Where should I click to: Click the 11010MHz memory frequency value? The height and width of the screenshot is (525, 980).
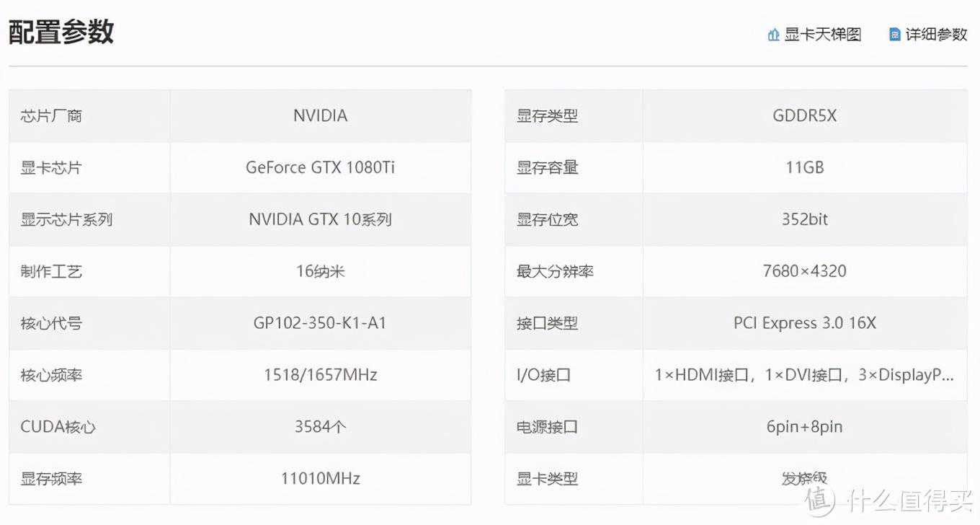(320, 478)
